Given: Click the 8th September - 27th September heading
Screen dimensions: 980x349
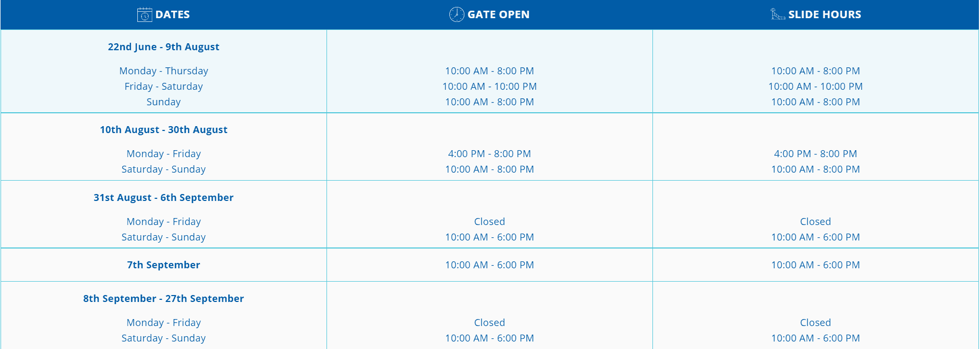Looking at the screenshot, I should pos(164,299).
